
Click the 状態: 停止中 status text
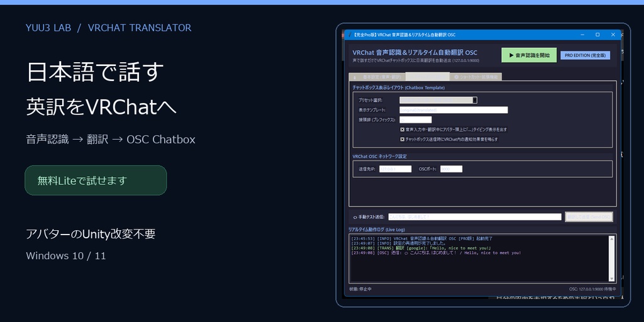coord(360,289)
